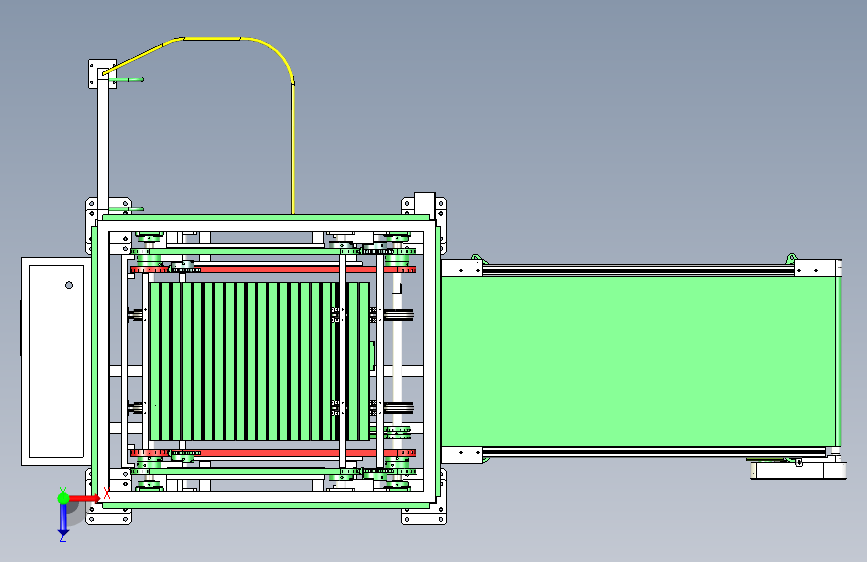
Task: Click the round lock on the cabinet door
Action: coord(69,285)
